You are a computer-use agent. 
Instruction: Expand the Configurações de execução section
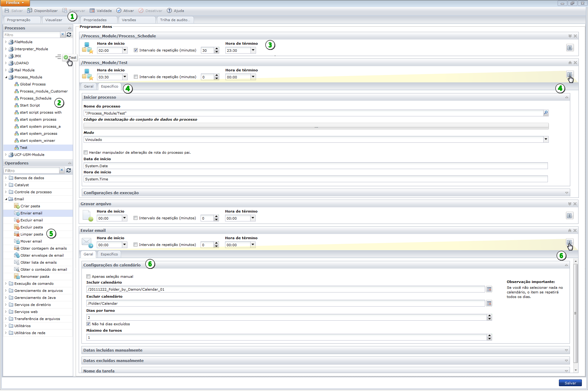[567, 193]
